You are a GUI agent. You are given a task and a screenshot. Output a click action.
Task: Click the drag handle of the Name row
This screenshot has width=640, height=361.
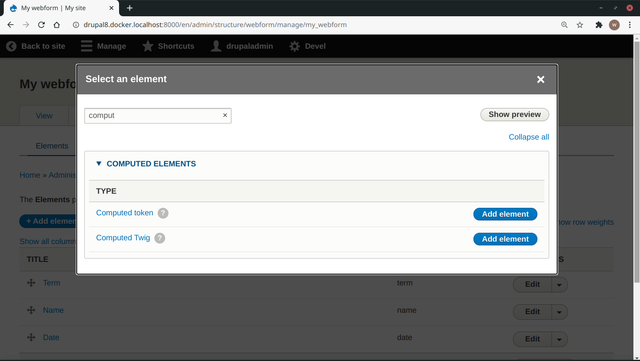tap(31, 310)
